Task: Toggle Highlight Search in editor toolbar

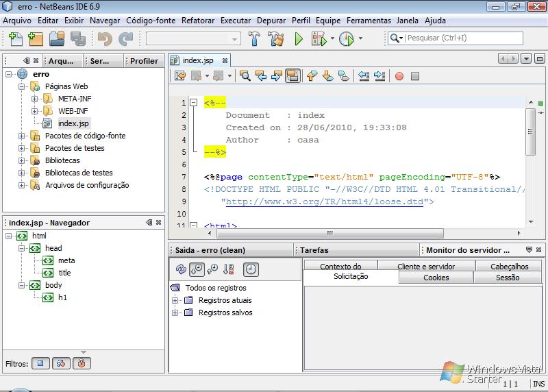Action: pyautogui.click(x=292, y=76)
